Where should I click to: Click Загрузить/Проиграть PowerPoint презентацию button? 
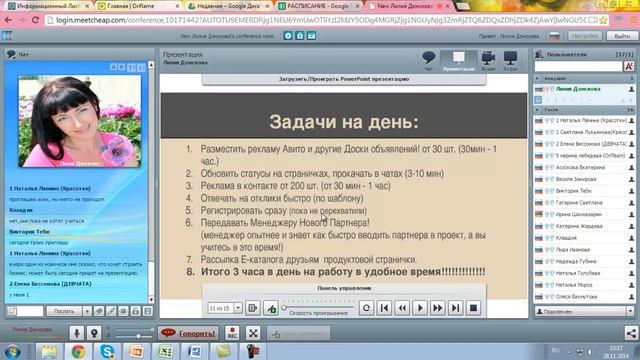pos(344,79)
